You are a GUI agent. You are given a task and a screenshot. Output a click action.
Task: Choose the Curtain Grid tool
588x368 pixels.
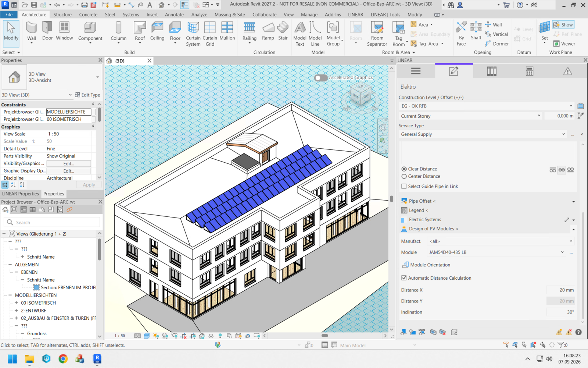click(210, 33)
